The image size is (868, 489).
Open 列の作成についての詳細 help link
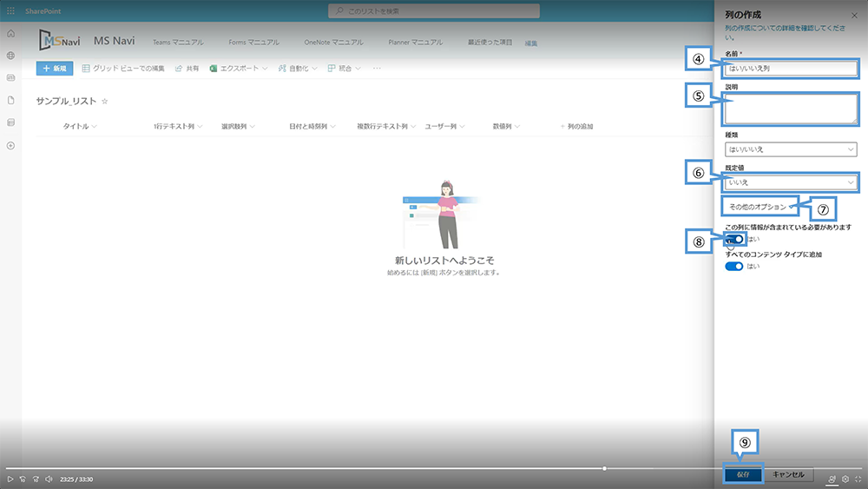(x=785, y=33)
